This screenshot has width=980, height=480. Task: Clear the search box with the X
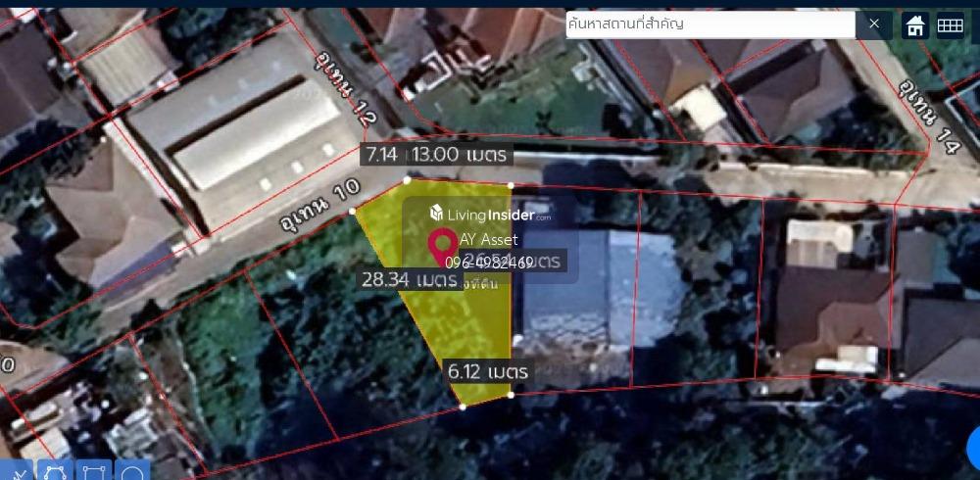coord(874,24)
